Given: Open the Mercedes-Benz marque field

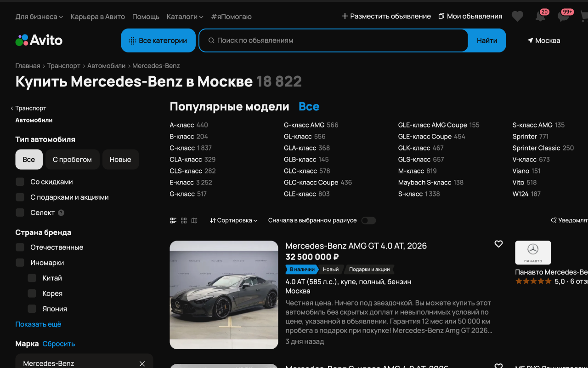Looking at the screenshot, I should (x=84, y=362).
